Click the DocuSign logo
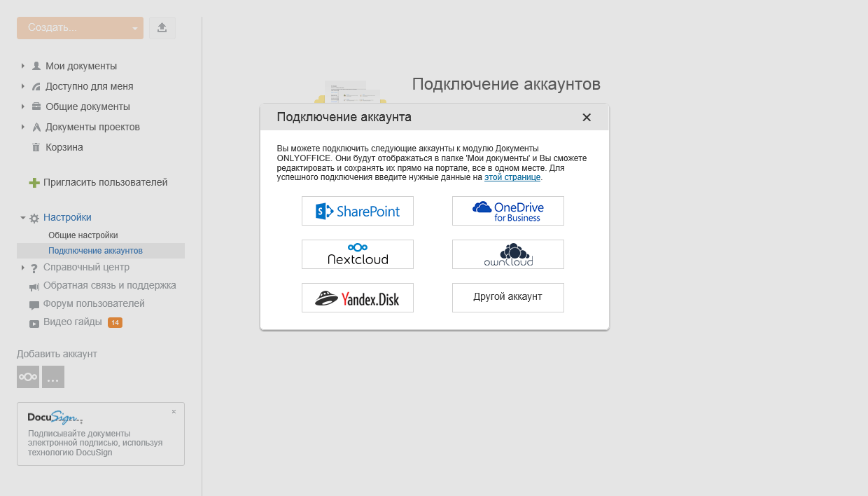This screenshot has height=496, width=868. pos(55,418)
